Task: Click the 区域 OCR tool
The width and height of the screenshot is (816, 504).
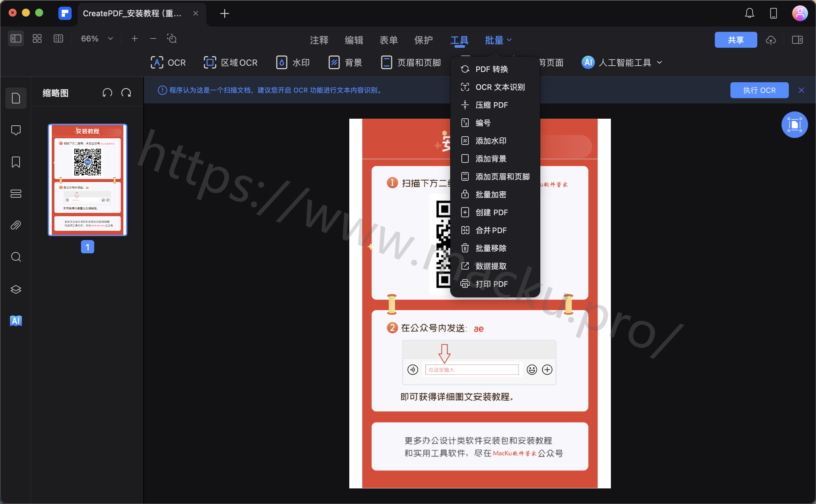Action: 231,62
